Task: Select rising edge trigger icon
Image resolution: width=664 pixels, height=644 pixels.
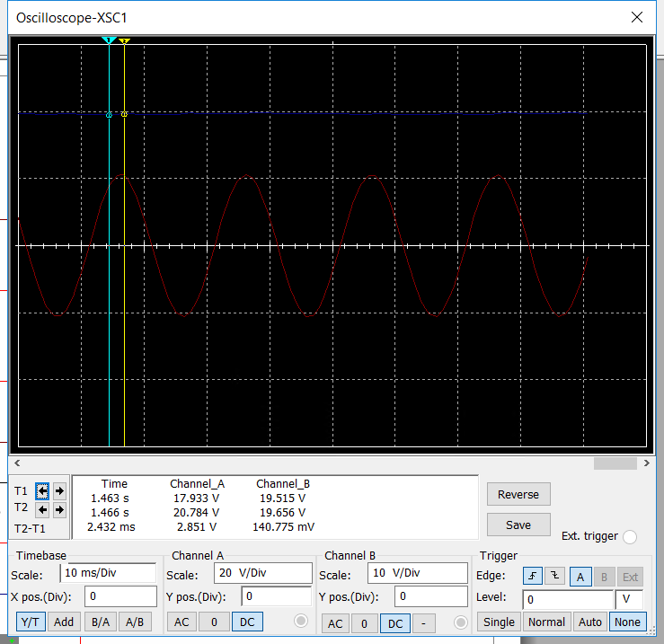Action: [x=531, y=576]
